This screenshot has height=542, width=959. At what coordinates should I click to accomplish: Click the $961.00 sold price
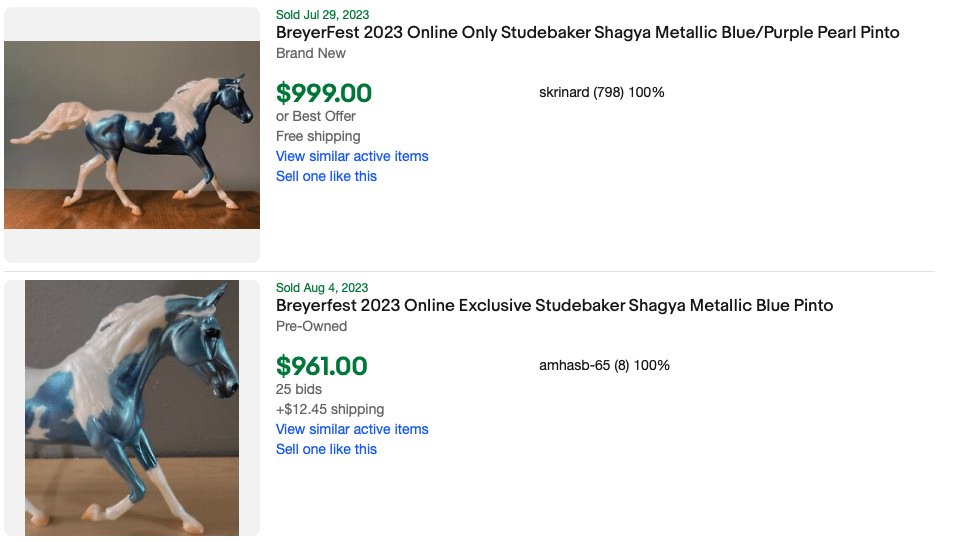pos(322,367)
